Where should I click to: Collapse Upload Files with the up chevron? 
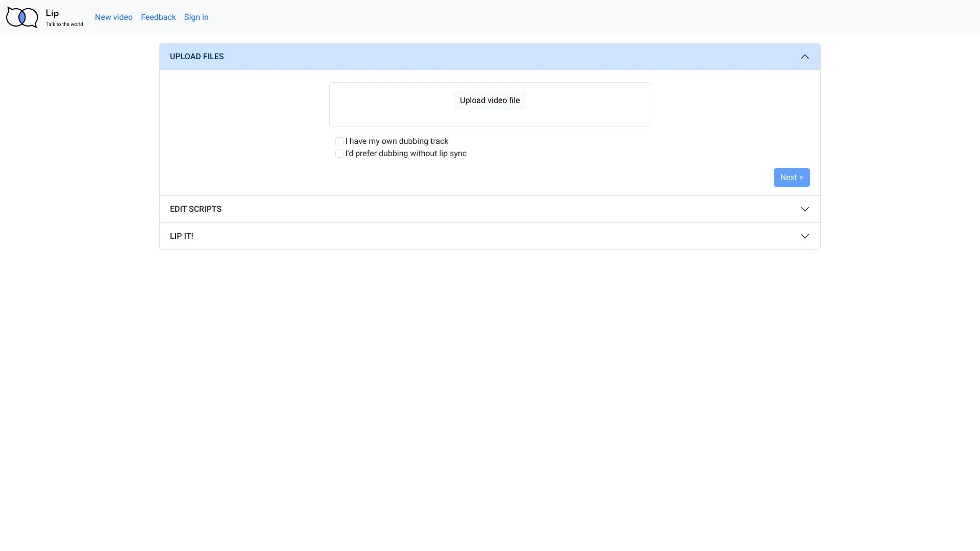pyautogui.click(x=804, y=57)
